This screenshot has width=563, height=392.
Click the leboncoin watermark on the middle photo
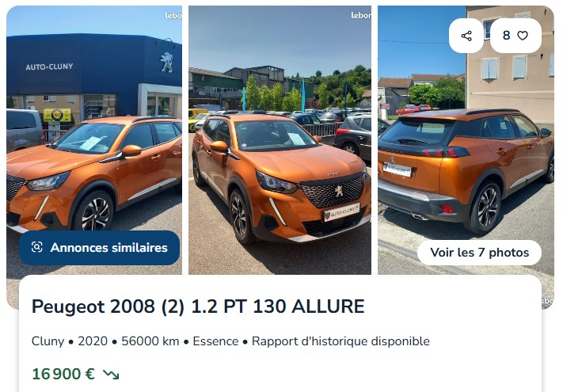361,15
